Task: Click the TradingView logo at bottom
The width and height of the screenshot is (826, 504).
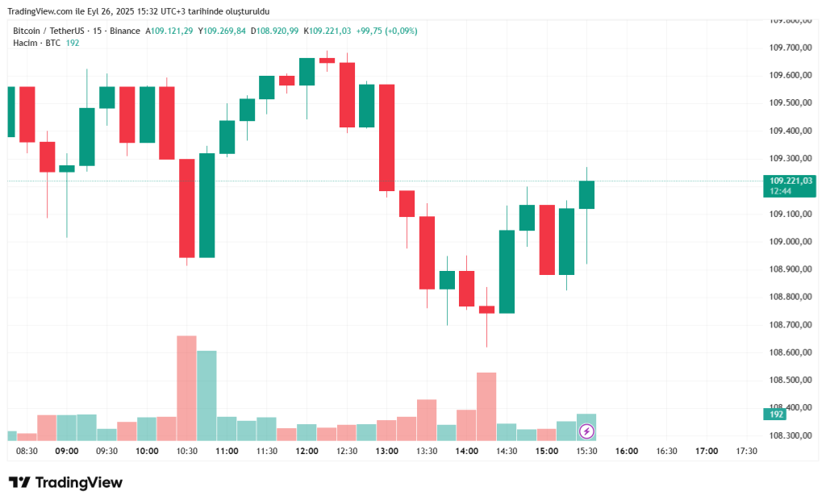Action: click(66, 482)
